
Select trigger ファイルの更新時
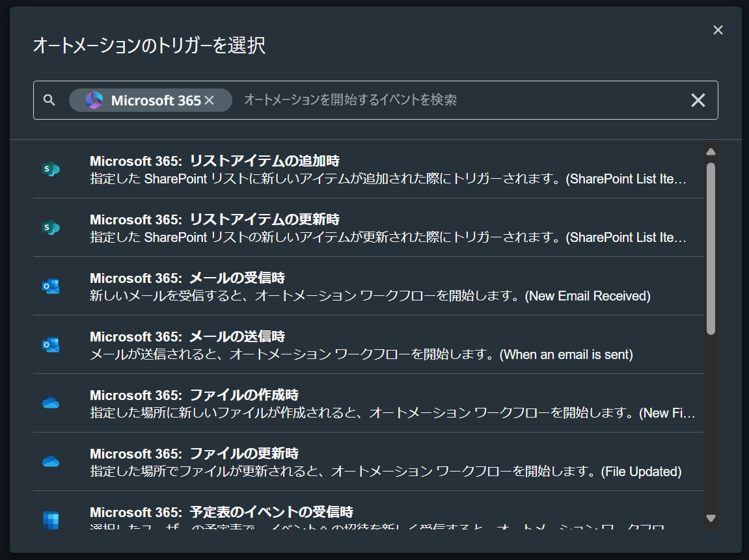368,462
